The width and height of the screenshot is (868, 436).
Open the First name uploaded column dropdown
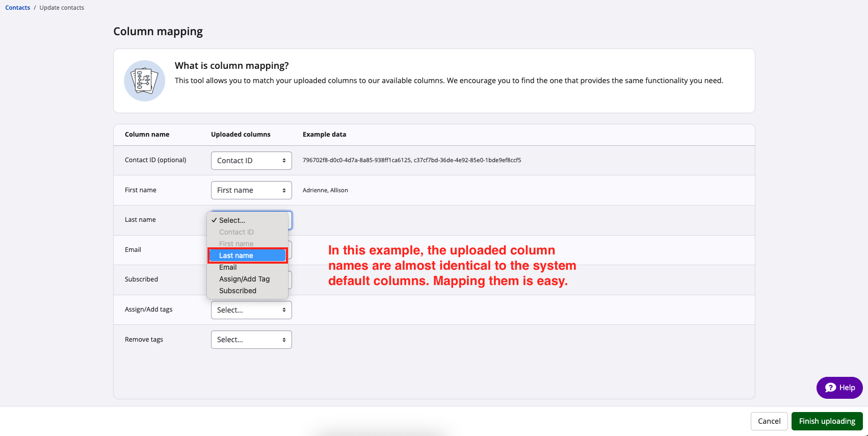point(251,190)
